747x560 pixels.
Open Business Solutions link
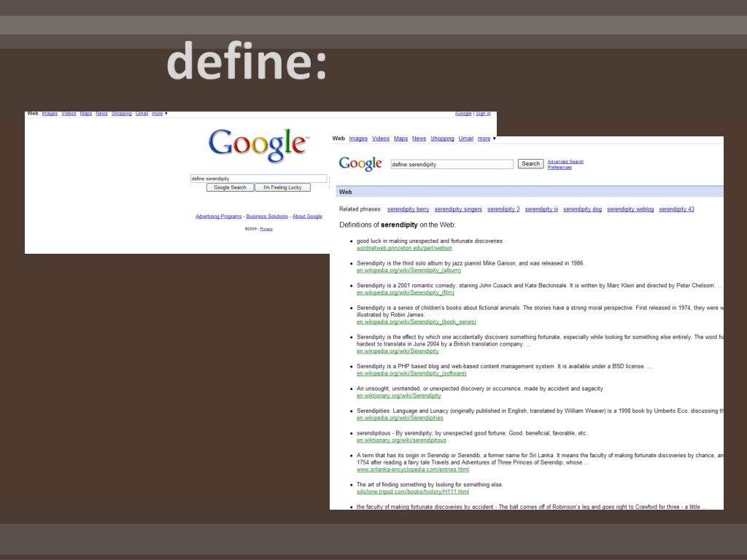click(x=267, y=217)
